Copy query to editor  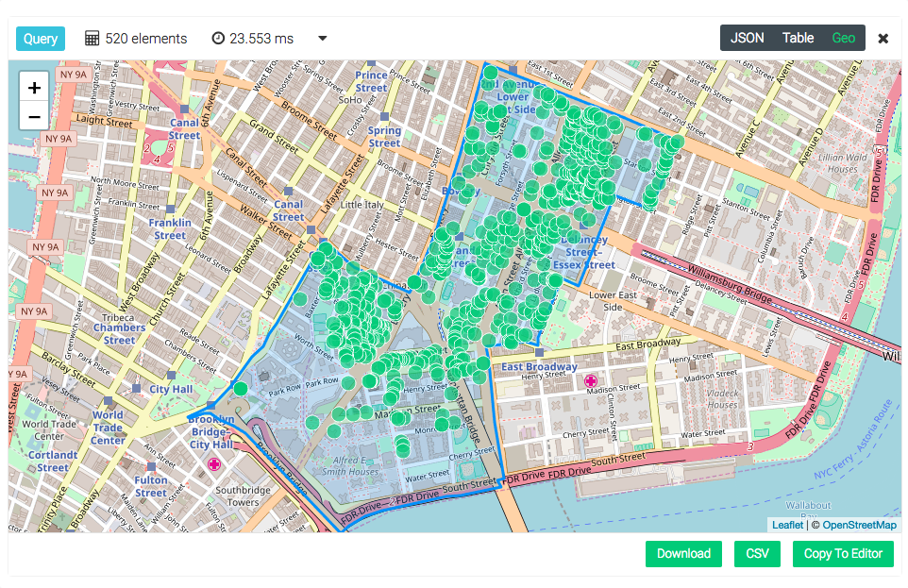843,554
